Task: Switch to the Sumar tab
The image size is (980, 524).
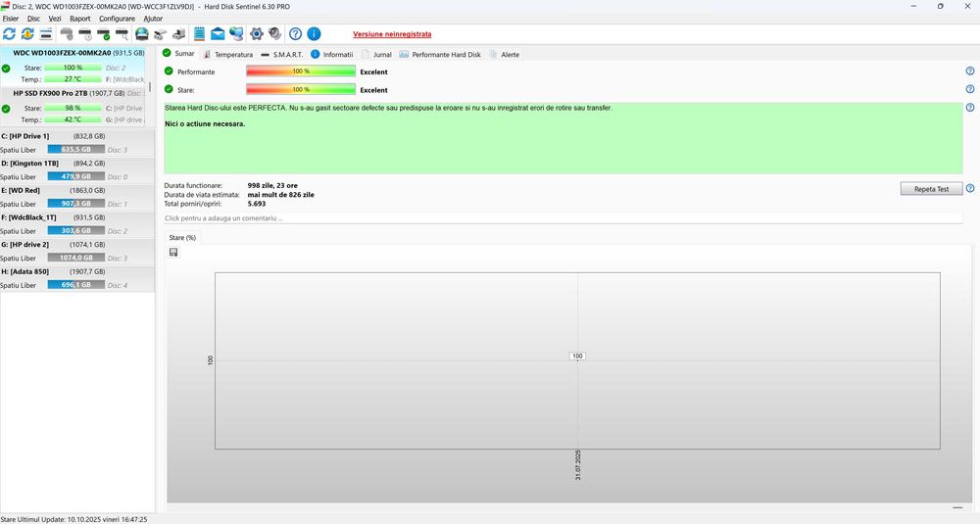Action: point(178,54)
